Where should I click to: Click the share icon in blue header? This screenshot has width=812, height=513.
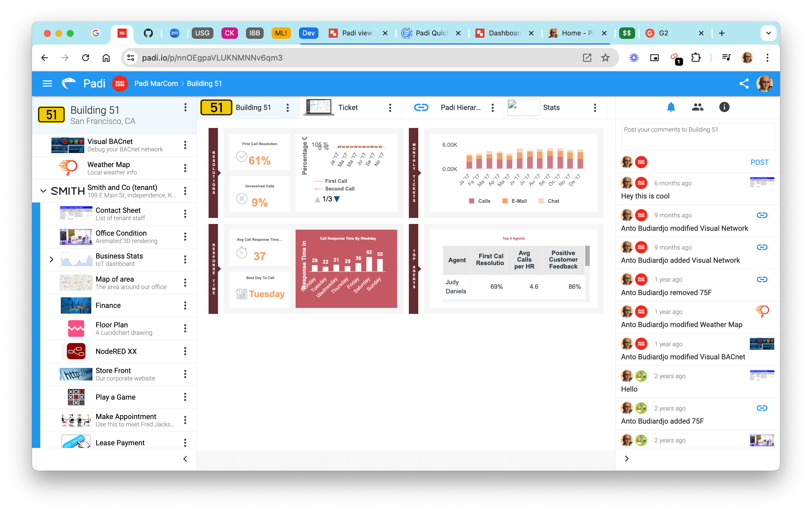(744, 83)
